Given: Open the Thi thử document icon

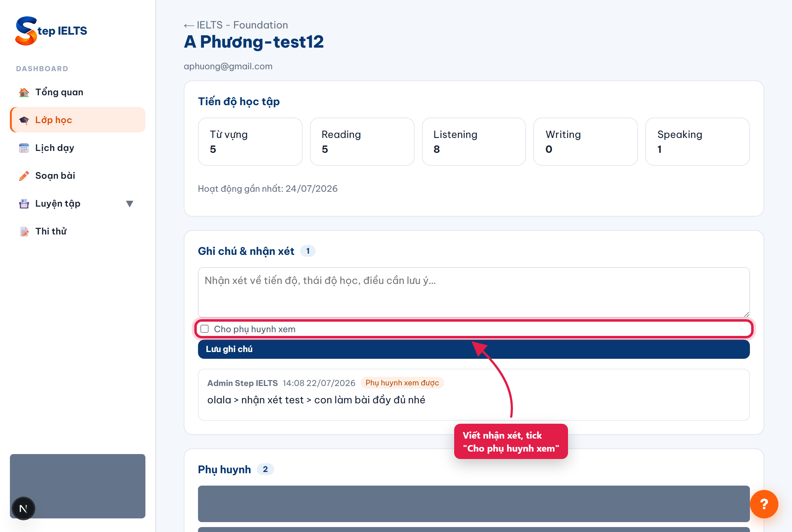Looking at the screenshot, I should pyautogui.click(x=24, y=231).
